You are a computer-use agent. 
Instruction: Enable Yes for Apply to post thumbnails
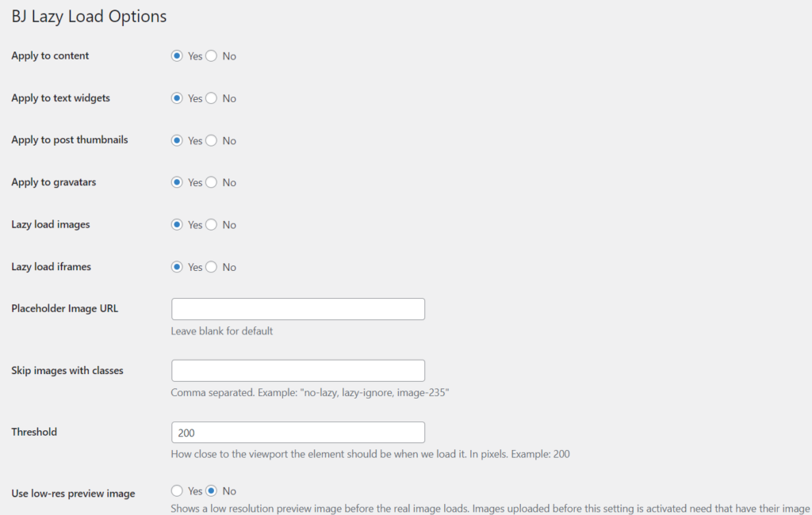pyautogui.click(x=177, y=140)
